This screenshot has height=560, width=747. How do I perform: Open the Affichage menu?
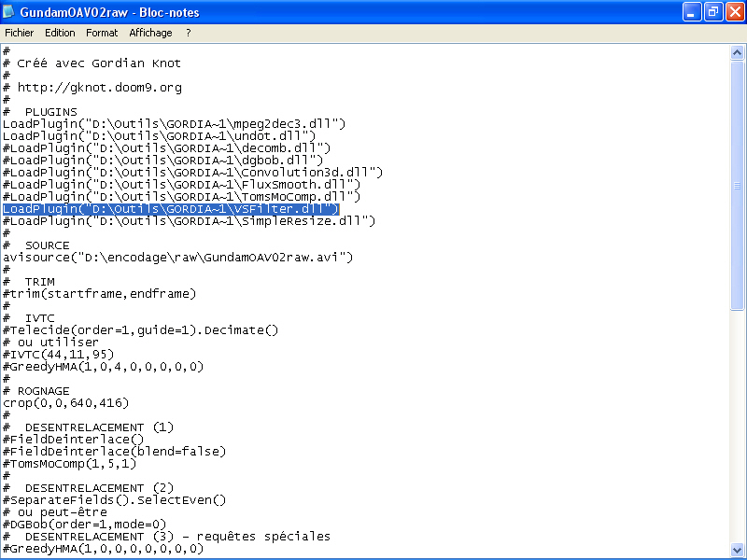pos(150,33)
